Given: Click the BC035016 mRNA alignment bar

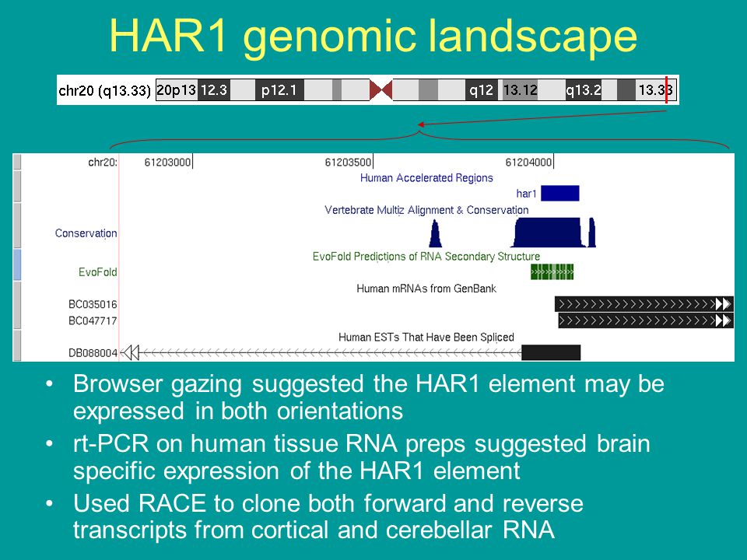Looking at the screenshot, I should (644, 304).
